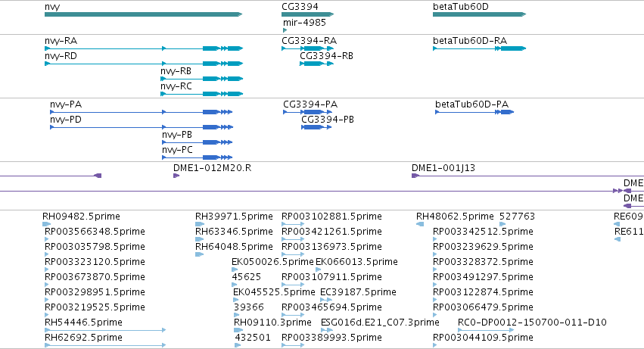Click the 45625 feature label
The height and width of the screenshot is (349, 644).
[x=247, y=278]
